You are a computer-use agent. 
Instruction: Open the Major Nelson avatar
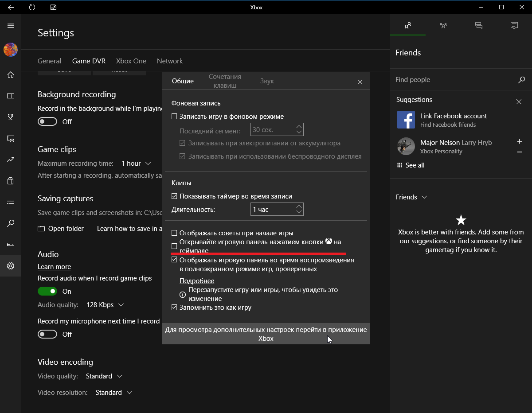coord(406,146)
